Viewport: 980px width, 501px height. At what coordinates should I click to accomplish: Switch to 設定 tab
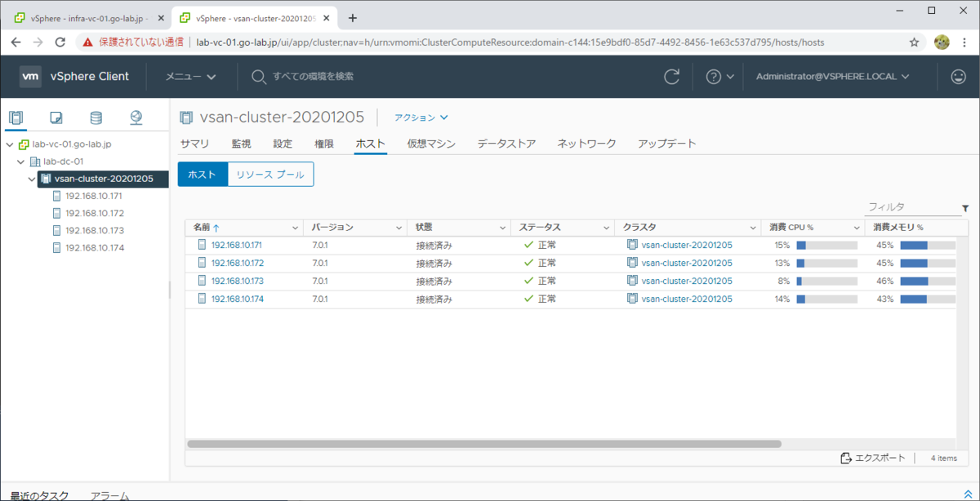pyautogui.click(x=283, y=144)
